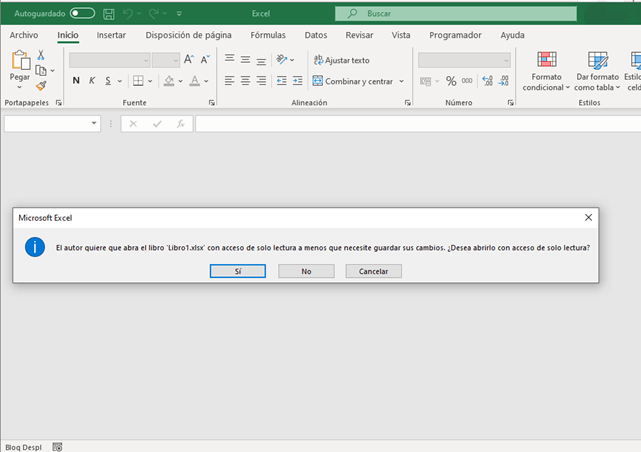
Task: Open the fill color dropdown arrow
Action: click(180, 81)
